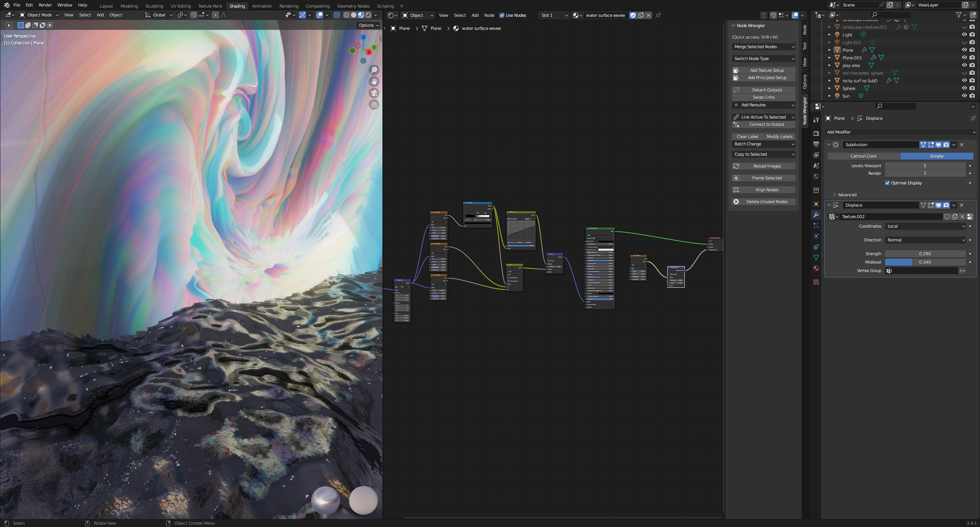This screenshot has height=527, width=980.
Task: Disable rendering for Sun via camera icon
Action: [x=972, y=96]
